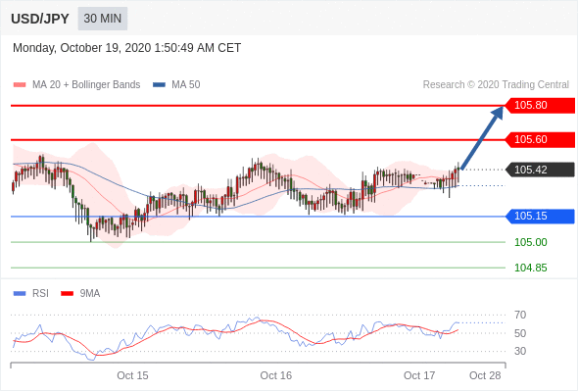
Task: Click the 30 MIN timeframe button
Action: [103, 19]
